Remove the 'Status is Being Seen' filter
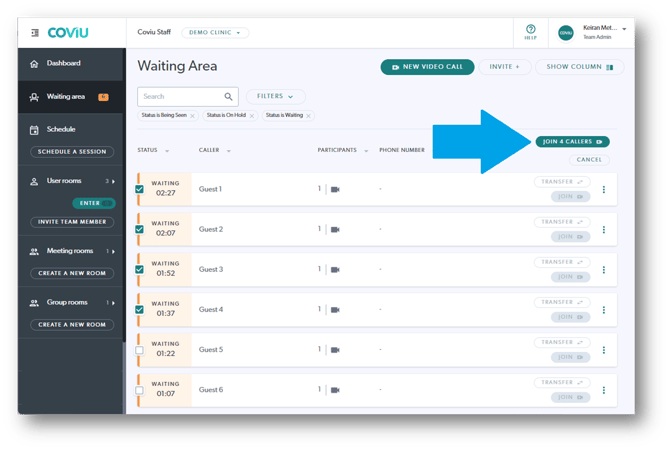Viewport: 670px width, 450px height. pyautogui.click(x=192, y=116)
